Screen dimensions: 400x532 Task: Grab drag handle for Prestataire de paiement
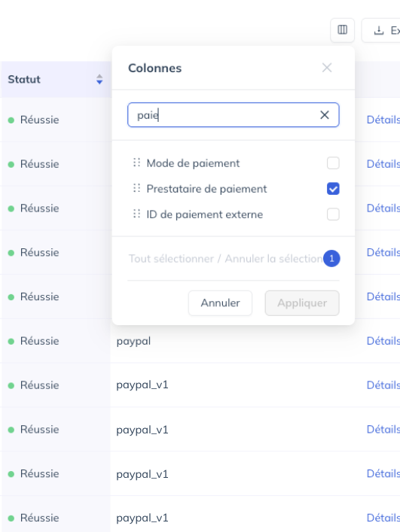click(136, 188)
